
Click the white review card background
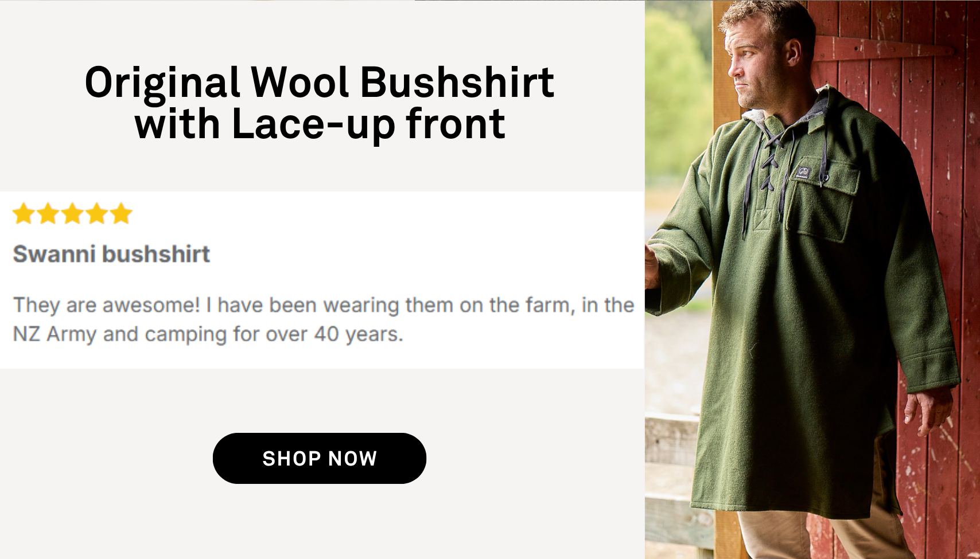[x=322, y=280]
